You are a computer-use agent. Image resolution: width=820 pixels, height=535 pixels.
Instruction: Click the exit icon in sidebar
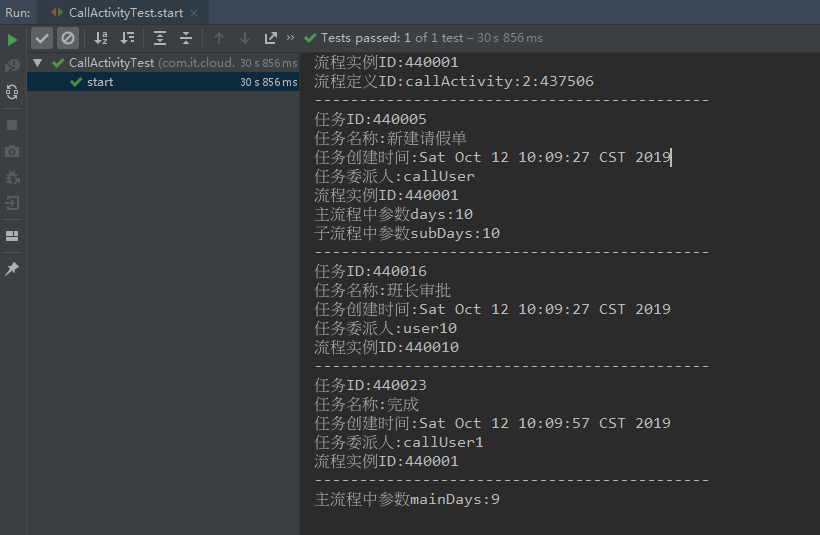(x=12, y=203)
